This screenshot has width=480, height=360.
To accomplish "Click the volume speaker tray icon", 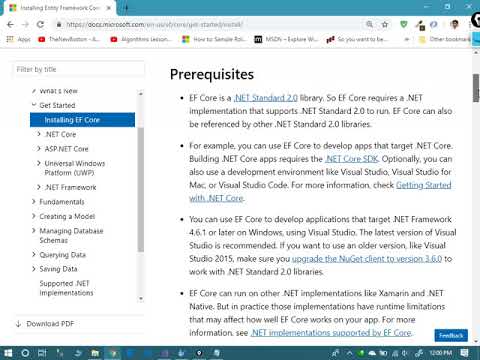I will click(405, 353).
